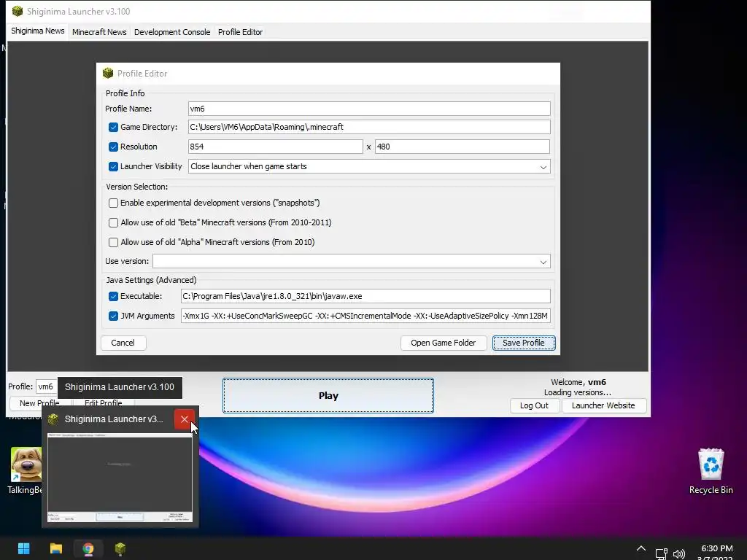Click Edit Profile button
Screen dimensions: 747x560
(x=104, y=403)
